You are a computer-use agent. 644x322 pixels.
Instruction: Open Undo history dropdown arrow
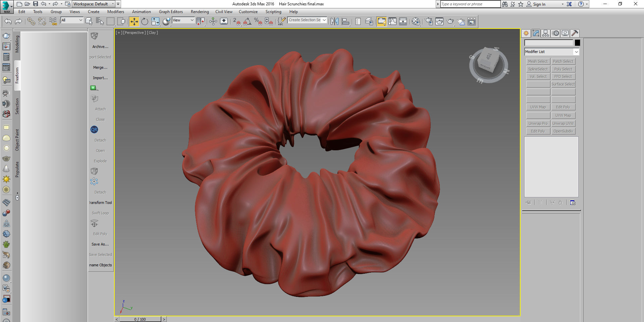(x=49, y=4)
